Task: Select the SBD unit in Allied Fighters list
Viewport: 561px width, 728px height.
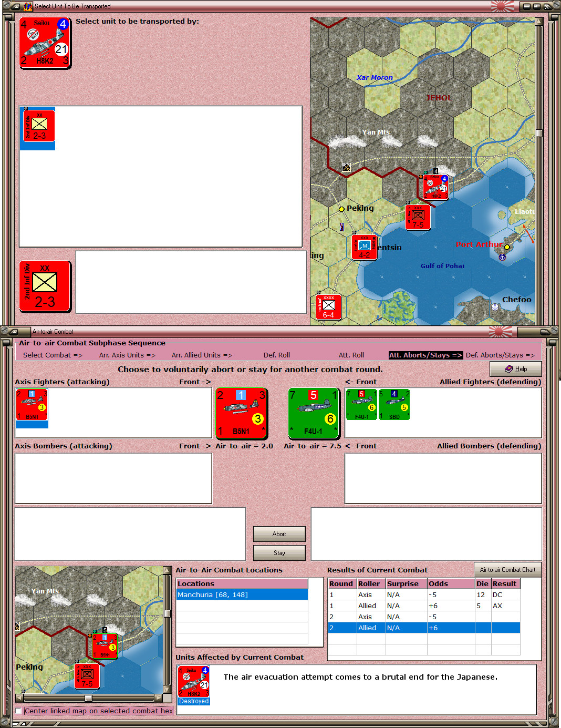Action: (394, 405)
